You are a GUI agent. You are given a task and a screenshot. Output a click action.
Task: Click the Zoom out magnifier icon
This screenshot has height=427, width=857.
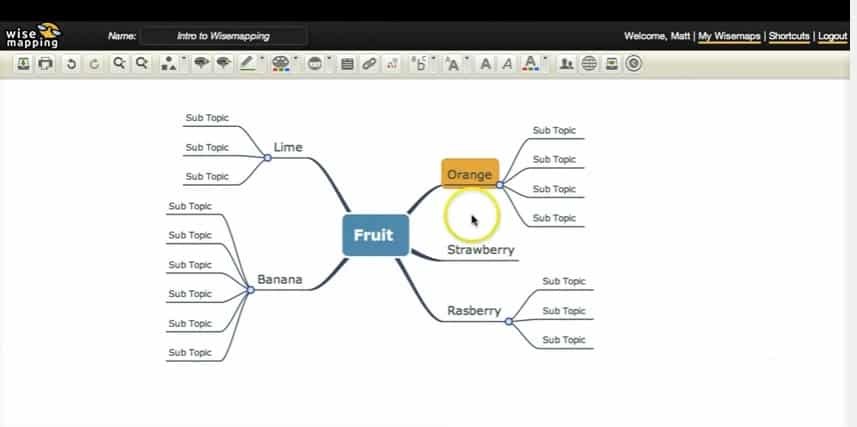coord(142,64)
